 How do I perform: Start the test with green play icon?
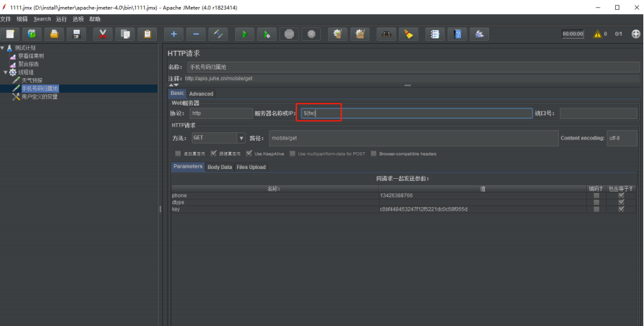tap(245, 34)
